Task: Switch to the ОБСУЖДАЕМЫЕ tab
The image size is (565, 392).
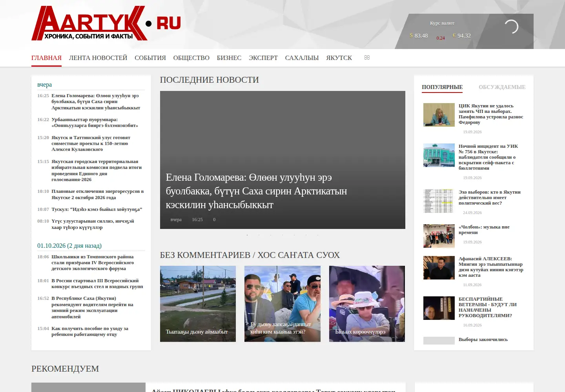Action: pyautogui.click(x=502, y=87)
